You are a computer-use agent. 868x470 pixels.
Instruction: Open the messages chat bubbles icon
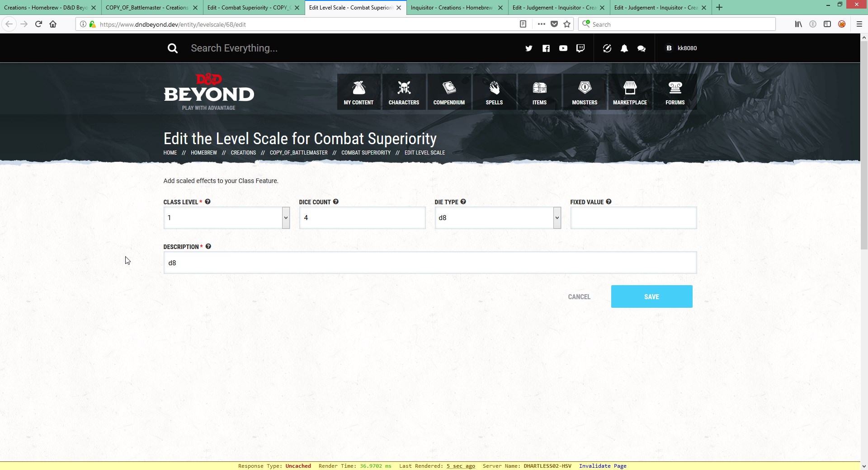coord(642,48)
